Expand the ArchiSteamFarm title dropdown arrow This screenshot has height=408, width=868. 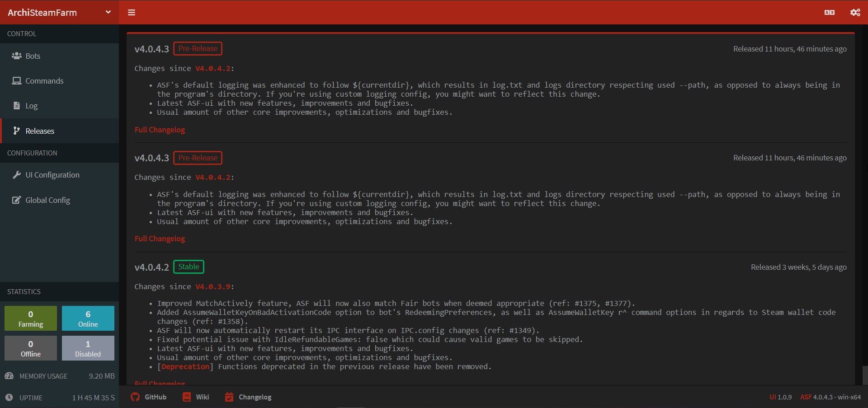coord(108,12)
